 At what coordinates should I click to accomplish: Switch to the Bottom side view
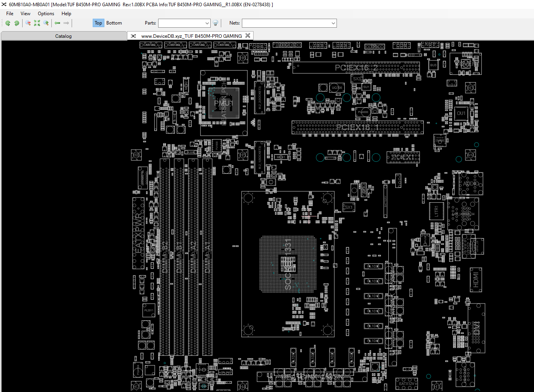coord(114,23)
